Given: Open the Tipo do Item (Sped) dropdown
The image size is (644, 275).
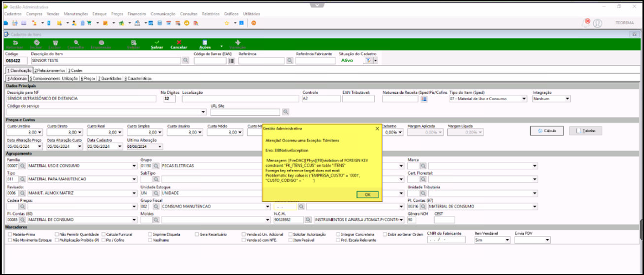Looking at the screenshot, I should tap(524, 99).
